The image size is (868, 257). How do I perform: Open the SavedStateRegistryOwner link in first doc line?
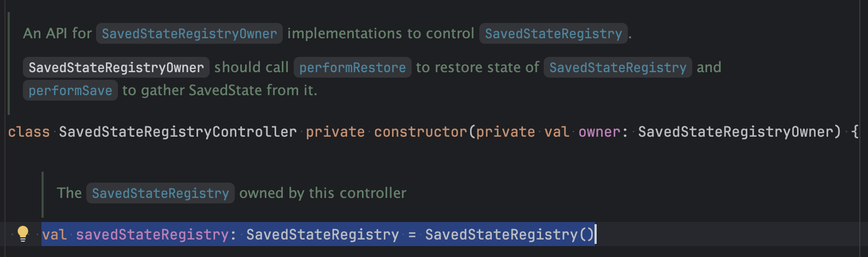[x=189, y=33]
